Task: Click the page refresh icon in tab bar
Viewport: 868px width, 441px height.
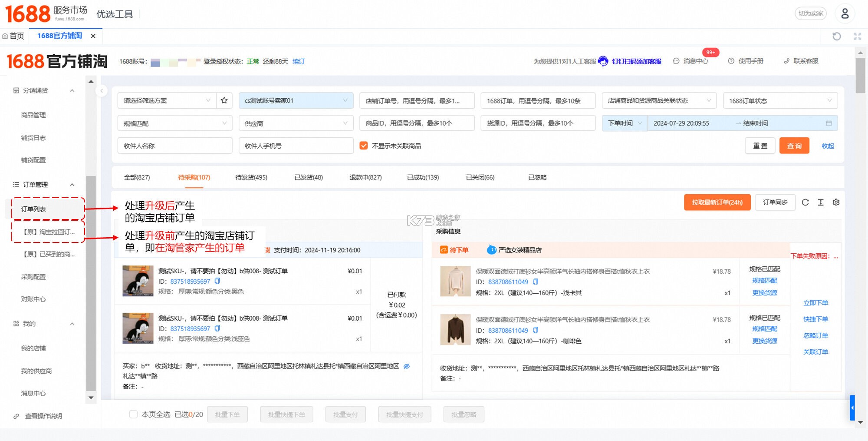Action: coord(837,36)
